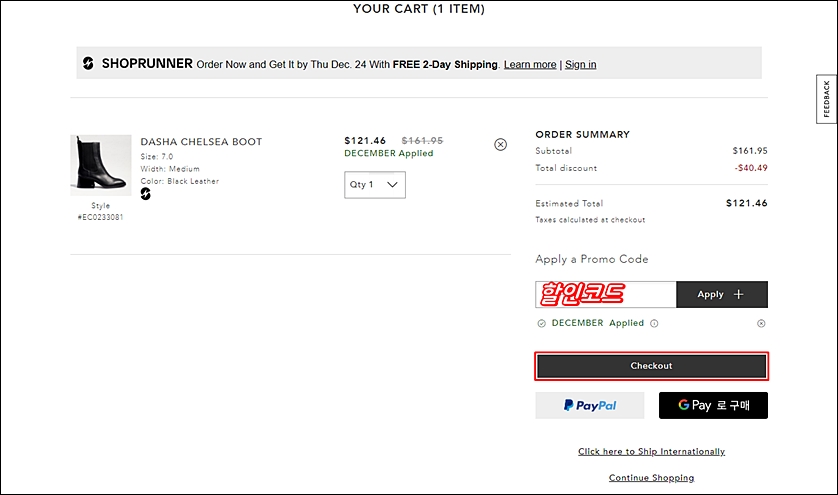Open the Dasha Chelsea Boot thumbnail

(100, 165)
